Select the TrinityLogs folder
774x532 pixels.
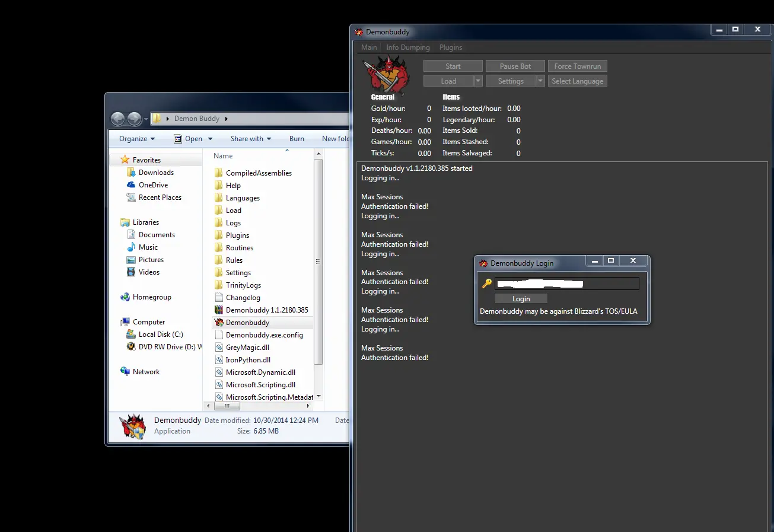pyautogui.click(x=243, y=285)
